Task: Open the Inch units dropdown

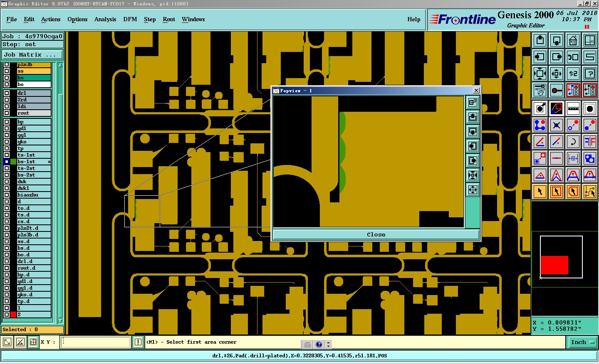Action: pyautogui.click(x=582, y=342)
